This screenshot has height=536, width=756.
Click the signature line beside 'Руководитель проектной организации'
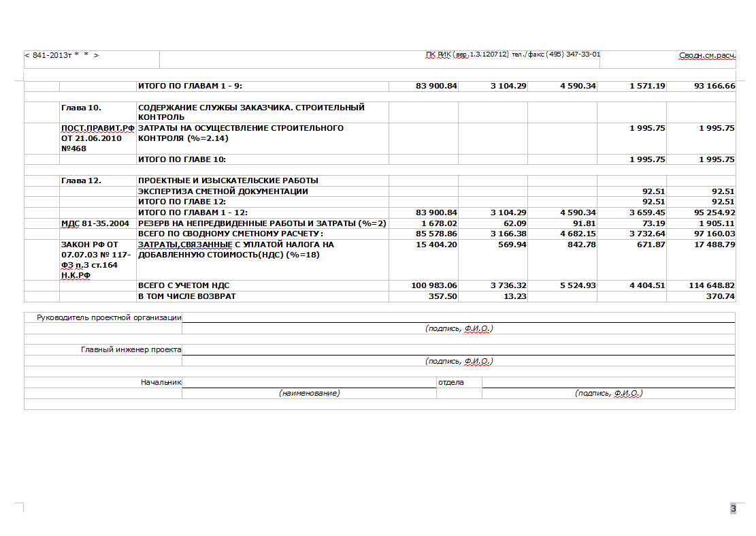(459, 317)
